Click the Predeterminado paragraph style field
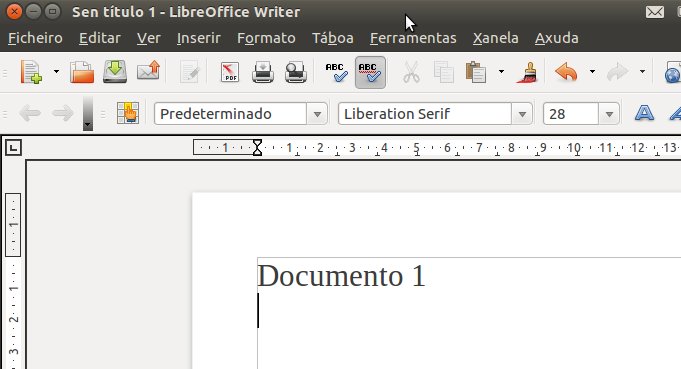This screenshot has width=681, height=369. (x=230, y=114)
